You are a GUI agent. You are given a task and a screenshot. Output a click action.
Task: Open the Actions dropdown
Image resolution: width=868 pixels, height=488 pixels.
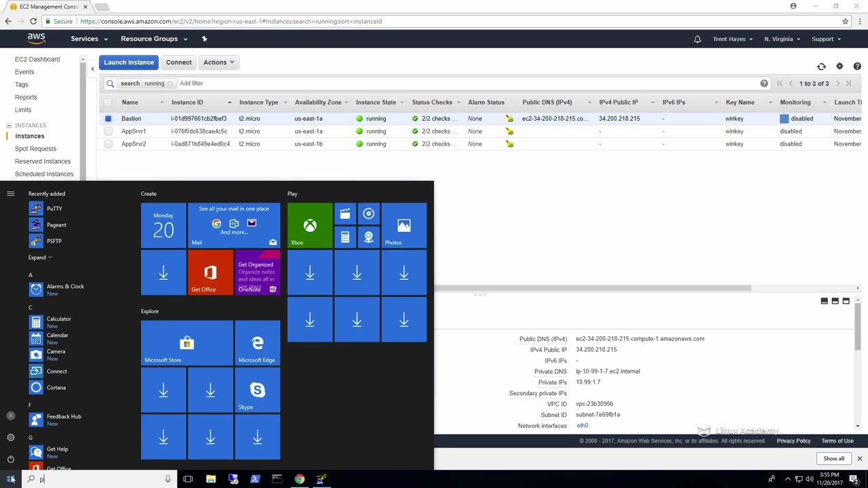[218, 62]
